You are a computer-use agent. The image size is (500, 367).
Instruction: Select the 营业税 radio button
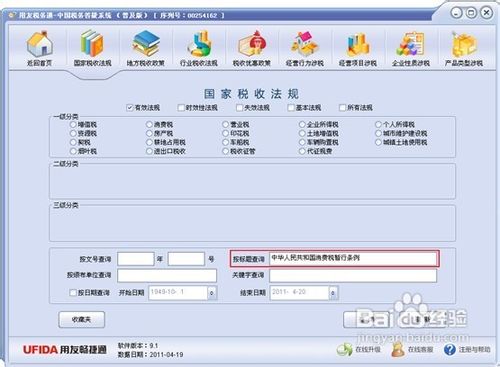[x=226, y=124]
